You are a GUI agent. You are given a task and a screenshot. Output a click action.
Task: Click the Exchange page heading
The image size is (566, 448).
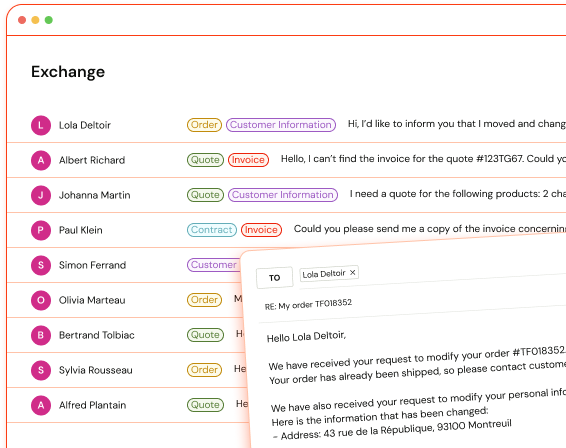pyautogui.click(x=68, y=72)
